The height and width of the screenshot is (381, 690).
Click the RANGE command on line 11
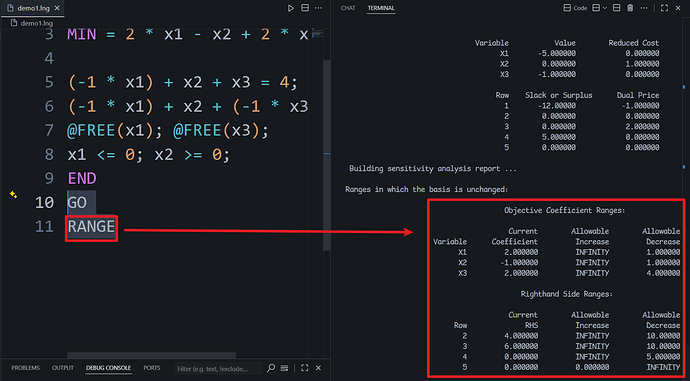coord(91,227)
